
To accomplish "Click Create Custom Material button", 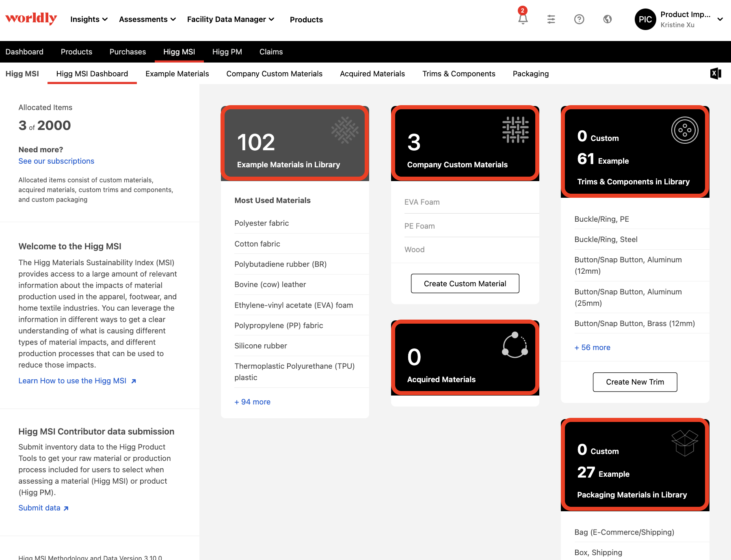I will pyautogui.click(x=465, y=283).
